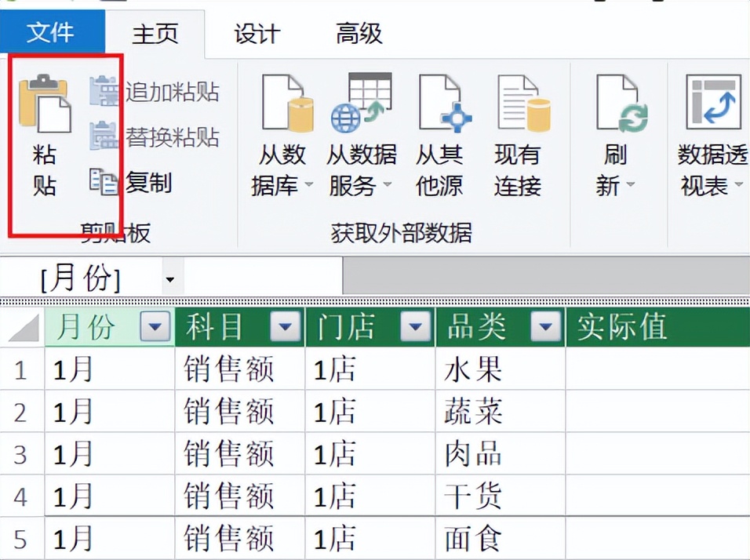Click the 追加粘贴 text label
This screenshot has height=560, width=750.
point(172,91)
